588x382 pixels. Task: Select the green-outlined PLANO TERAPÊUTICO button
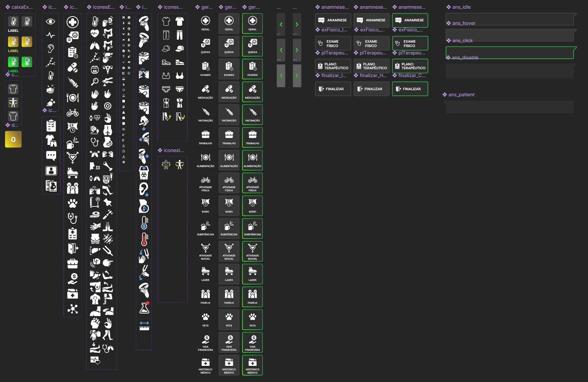click(410, 66)
